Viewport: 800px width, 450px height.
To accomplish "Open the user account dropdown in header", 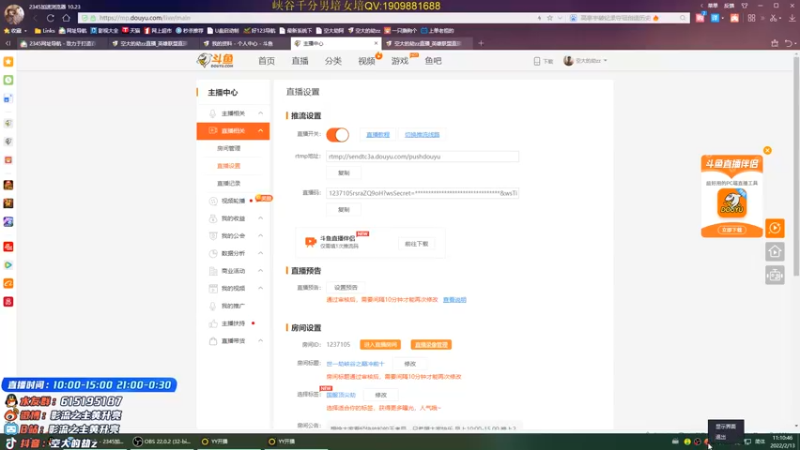I will pyautogui.click(x=585, y=61).
